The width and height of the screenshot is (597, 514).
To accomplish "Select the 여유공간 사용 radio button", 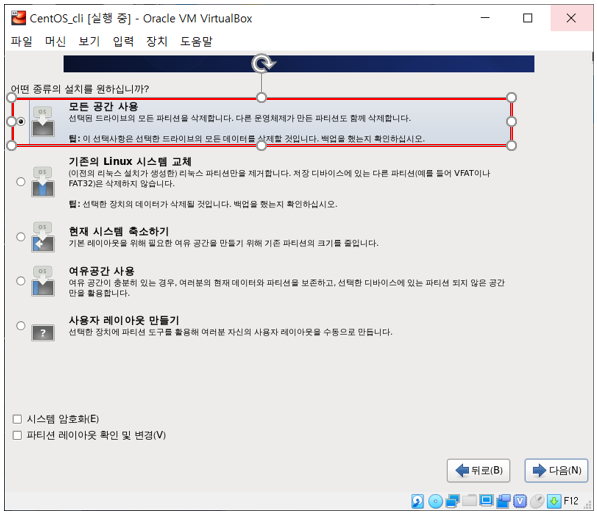I will point(21,281).
